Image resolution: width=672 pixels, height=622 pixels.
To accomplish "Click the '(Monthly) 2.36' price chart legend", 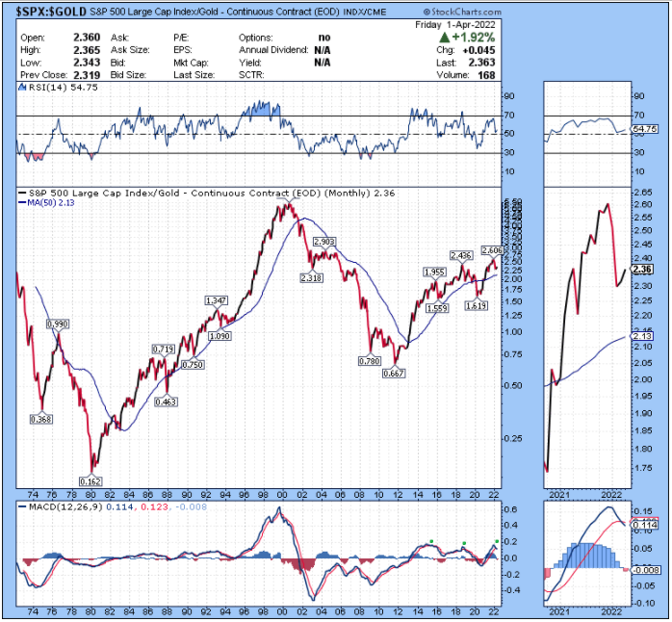I will (359, 193).
